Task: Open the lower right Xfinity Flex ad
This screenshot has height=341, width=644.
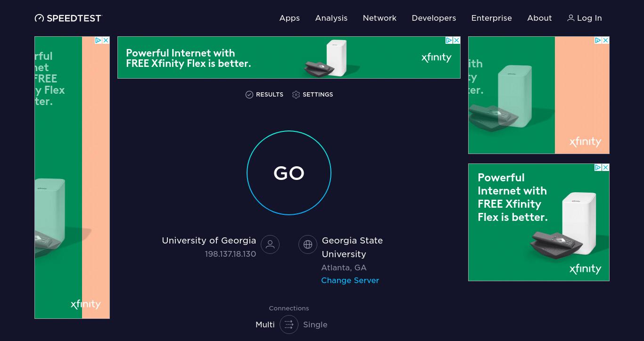Action: pyautogui.click(x=539, y=222)
